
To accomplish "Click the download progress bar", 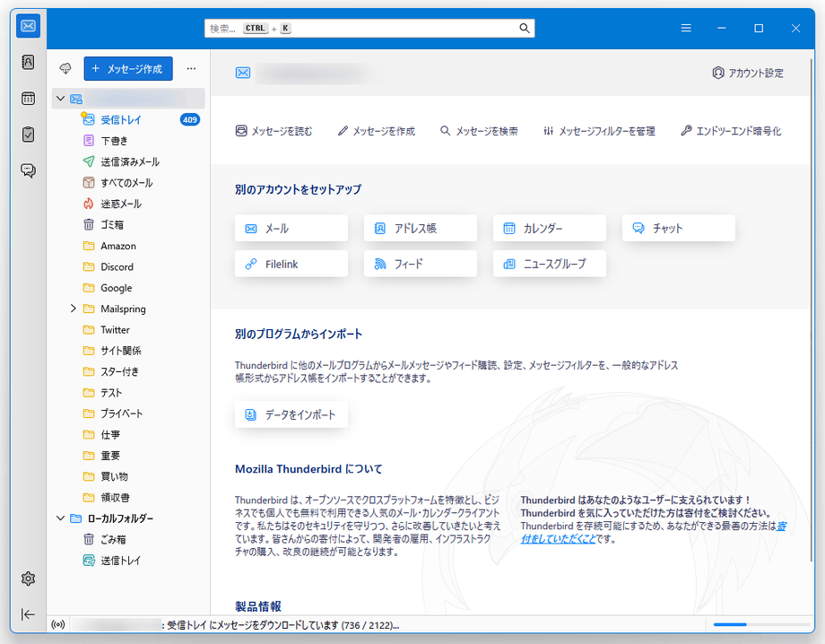I will [761, 624].
